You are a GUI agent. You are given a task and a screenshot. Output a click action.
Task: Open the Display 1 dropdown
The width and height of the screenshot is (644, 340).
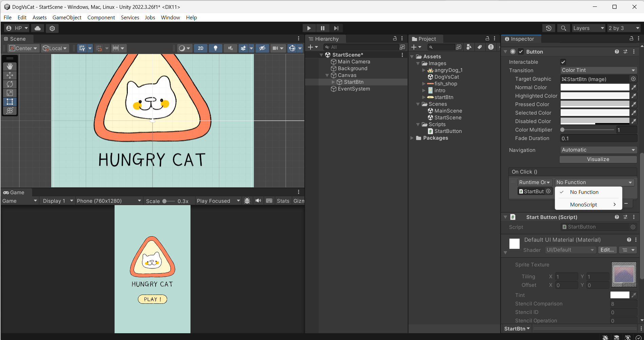[x=58, y=201]
